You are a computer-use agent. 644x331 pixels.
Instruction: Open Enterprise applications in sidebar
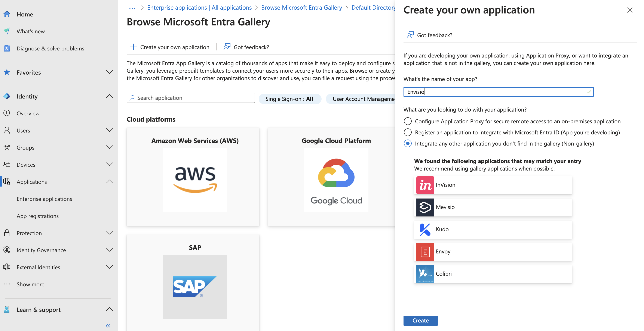pyautogui.click(x=44, y=199)
